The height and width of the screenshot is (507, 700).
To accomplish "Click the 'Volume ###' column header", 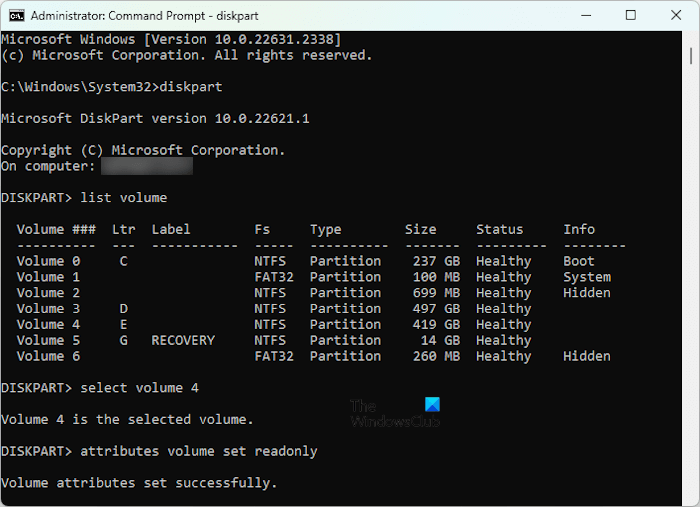I will click(56, 229).
